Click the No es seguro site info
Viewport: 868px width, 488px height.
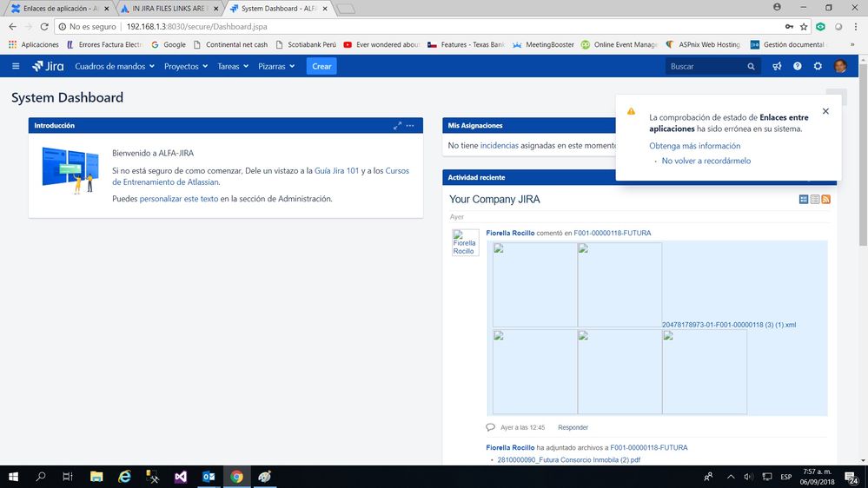coord(88,27)
